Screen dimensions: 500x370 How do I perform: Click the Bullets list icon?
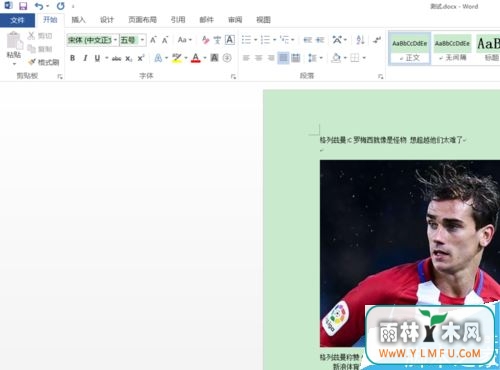tap(246, 40)
